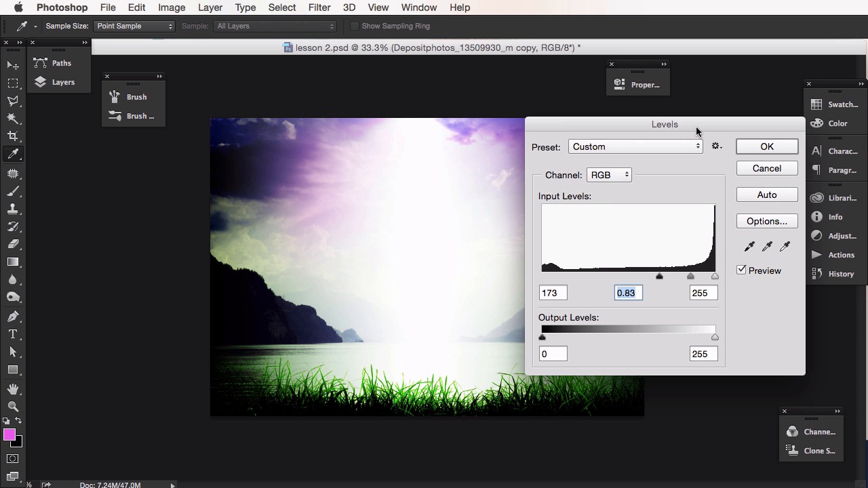
Task: Open the Image menu
Action: pyautogui.click(x=172, y=7)
